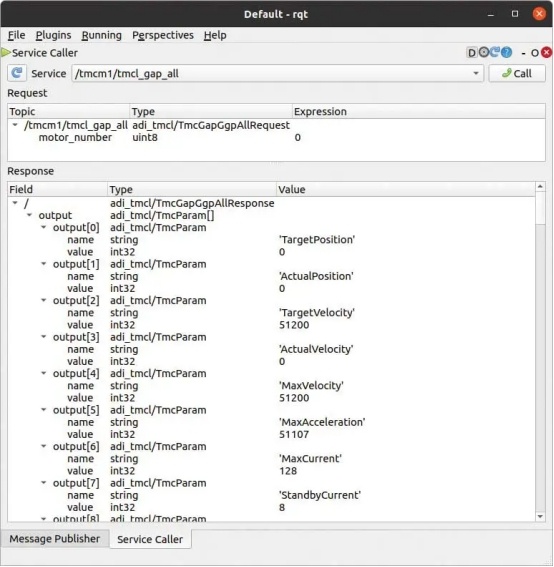Click the Call button
This screenshot has width=554, height=567.
[517, 73]
